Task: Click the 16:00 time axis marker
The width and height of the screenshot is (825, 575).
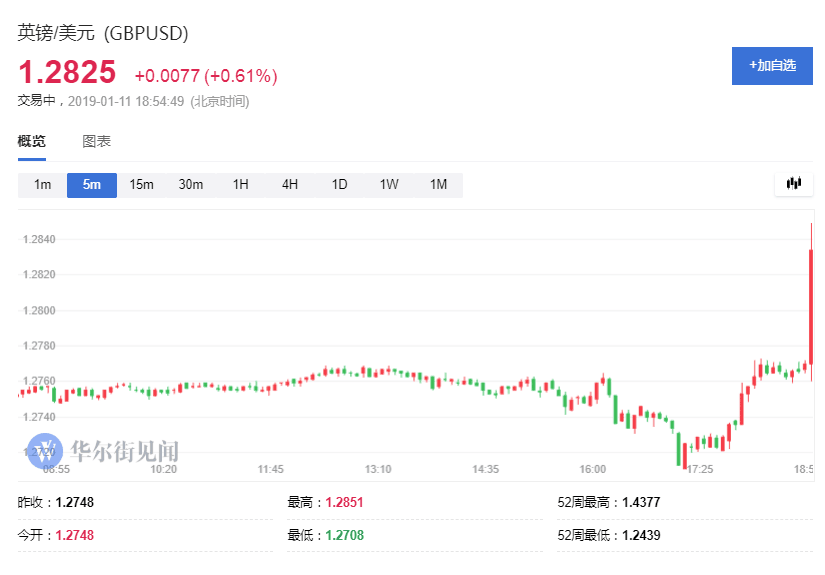Action: point(593,469)
